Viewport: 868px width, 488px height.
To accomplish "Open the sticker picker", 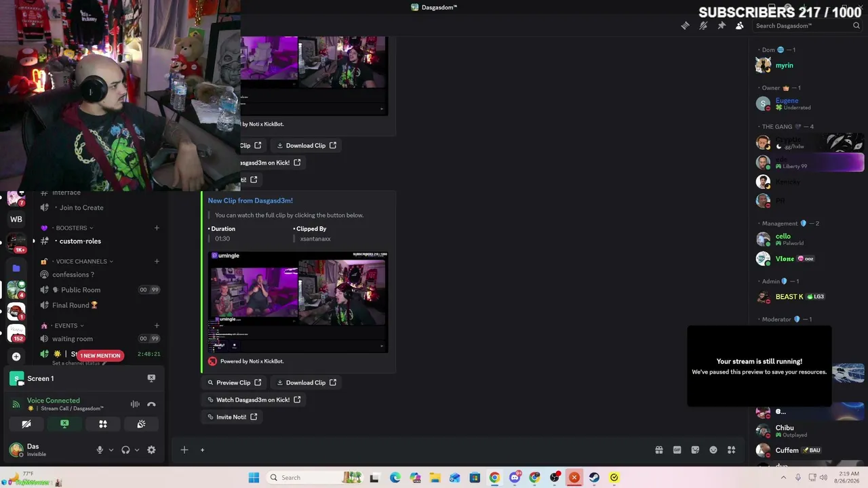I will [695, 450].
